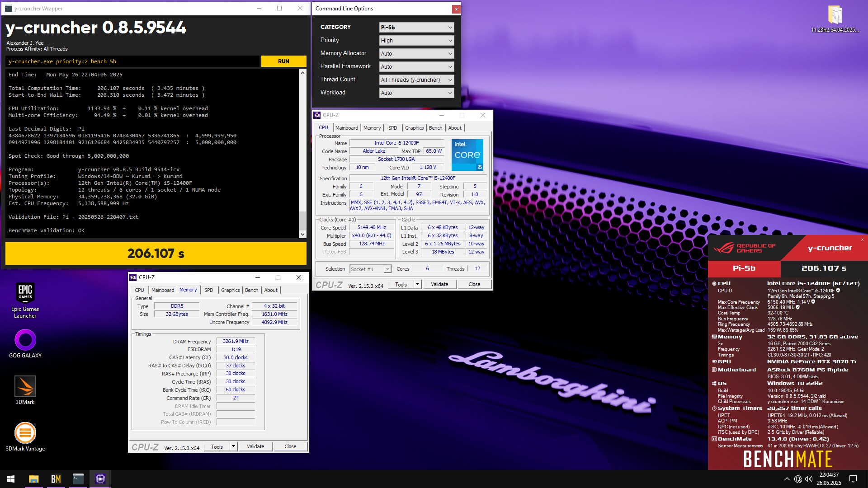Image resolution: width=868 pixels, height=488 pixels.
Task: Click Uncore Frequency value 4892.9 MHz
Action: pyautogui.click(x=274, y=323)
